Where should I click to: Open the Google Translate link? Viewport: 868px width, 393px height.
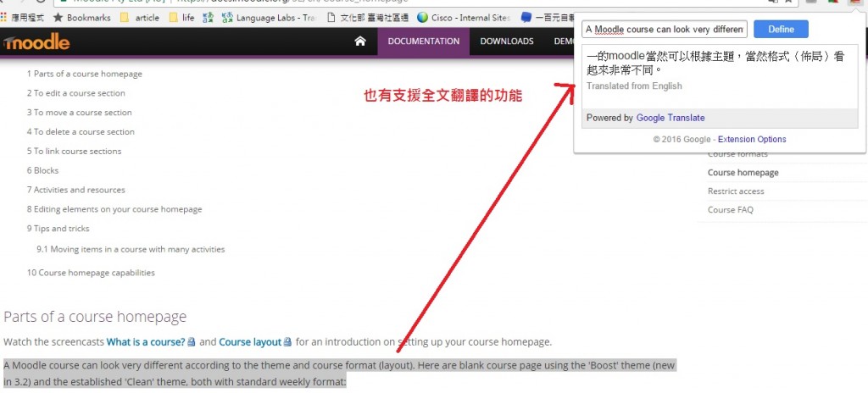(x=670, y=118)
